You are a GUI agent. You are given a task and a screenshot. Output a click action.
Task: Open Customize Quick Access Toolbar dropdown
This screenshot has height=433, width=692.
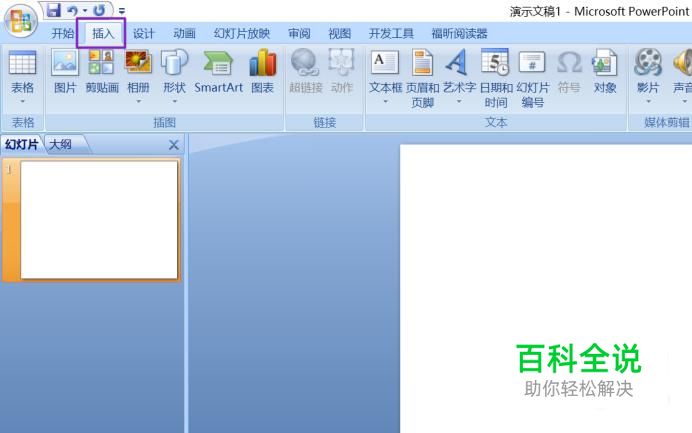tap(121, 11)
